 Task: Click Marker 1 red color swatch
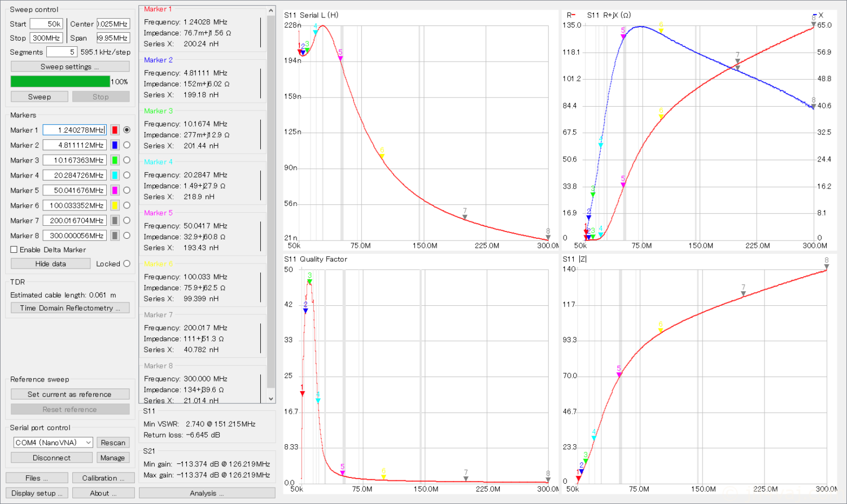point(115,130)
